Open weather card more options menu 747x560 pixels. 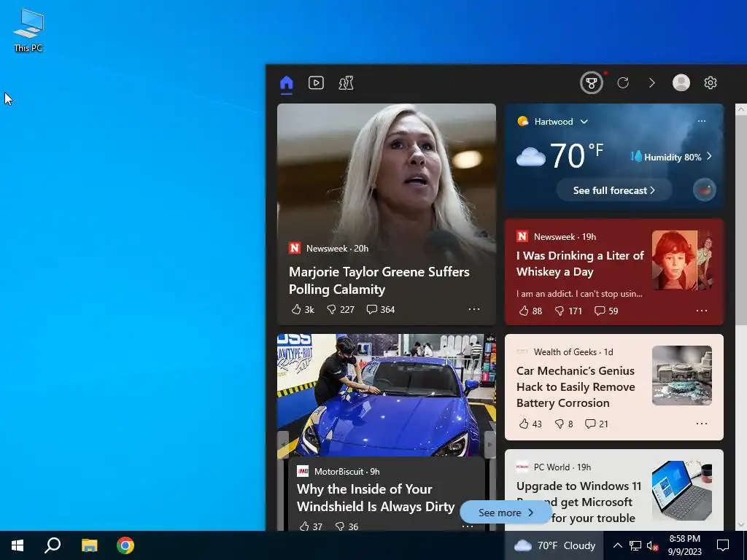click(702, 121)
